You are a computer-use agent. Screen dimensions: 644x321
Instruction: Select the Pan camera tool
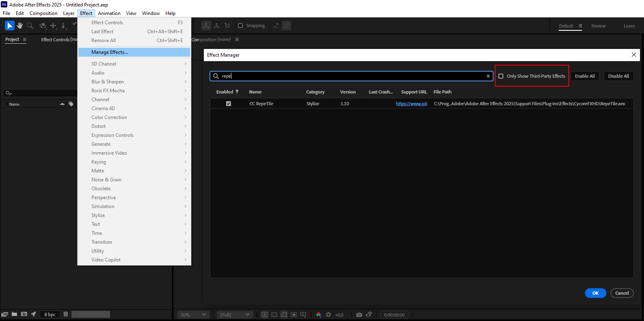pos(53,26)
